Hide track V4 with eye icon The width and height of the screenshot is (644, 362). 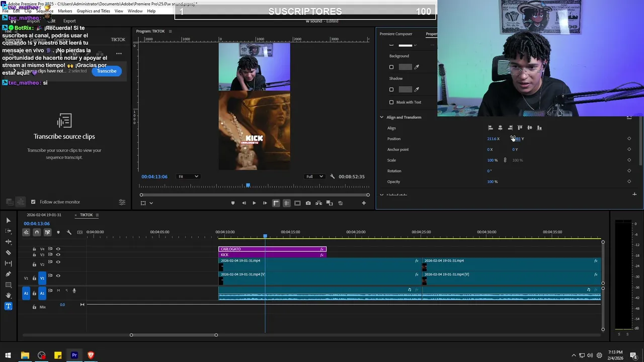58,249
